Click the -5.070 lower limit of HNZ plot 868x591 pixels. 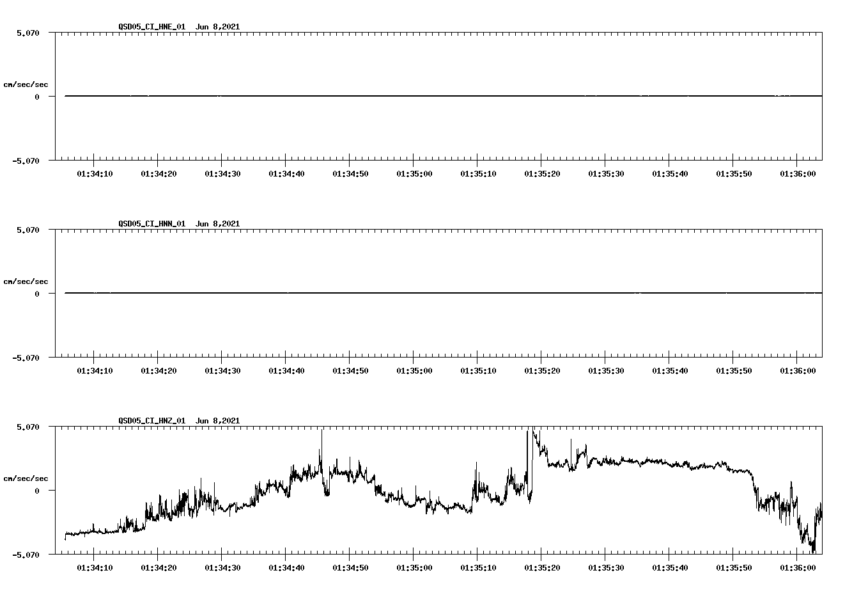coord(26,555)
